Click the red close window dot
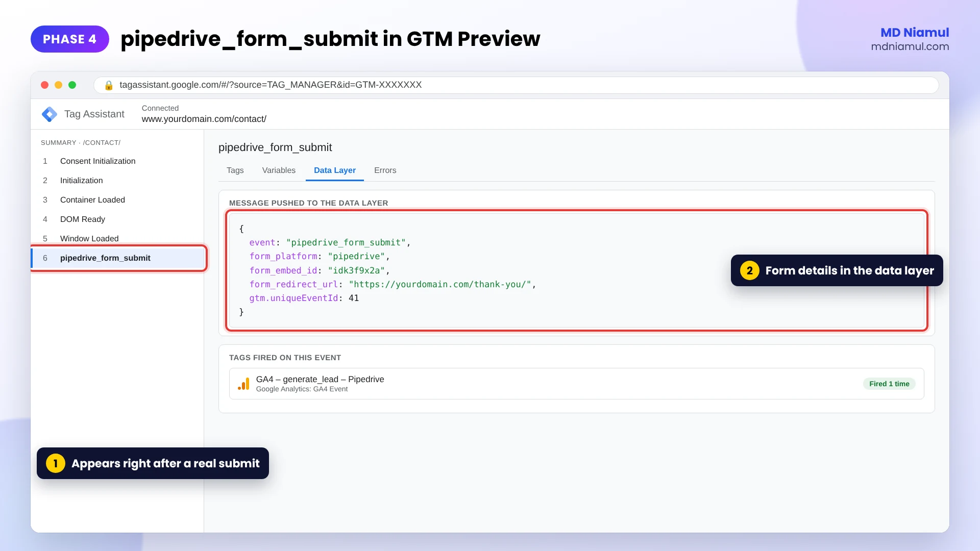 click(45, 85)
